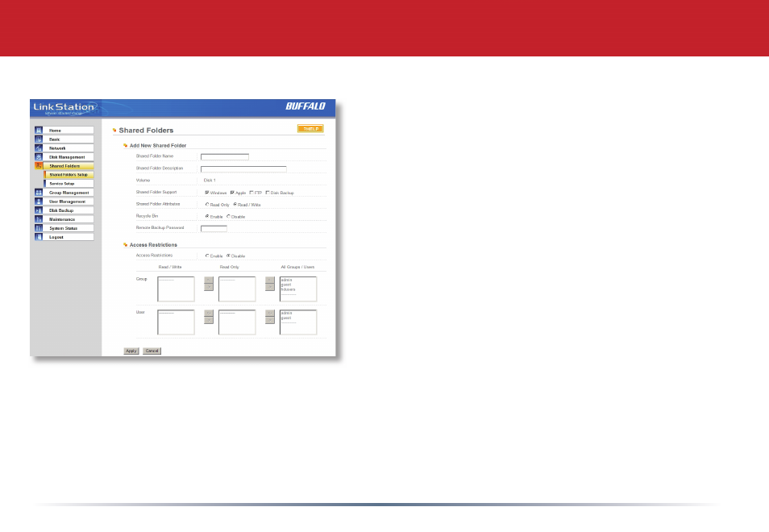This screenshot has width=769, height=532.
Task: Focus the Shared Folder Description field
Action: [243, 169]
